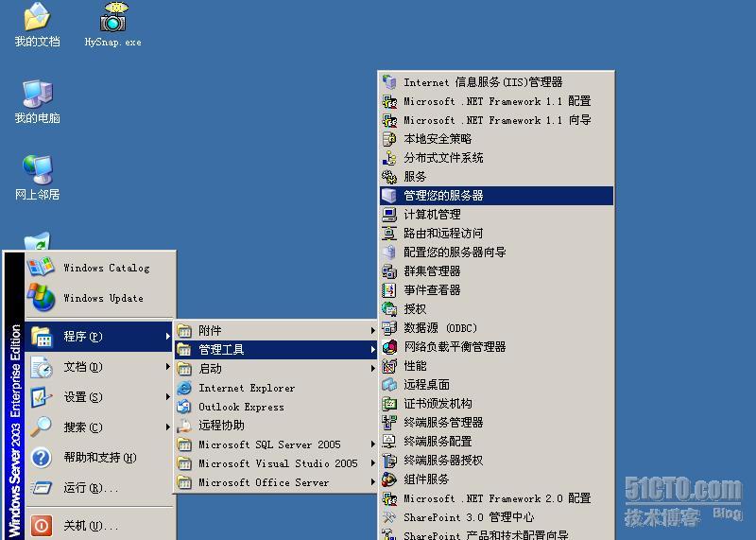
Task: Open 终端服务管理器 menu entry
Action: [497, 422]
